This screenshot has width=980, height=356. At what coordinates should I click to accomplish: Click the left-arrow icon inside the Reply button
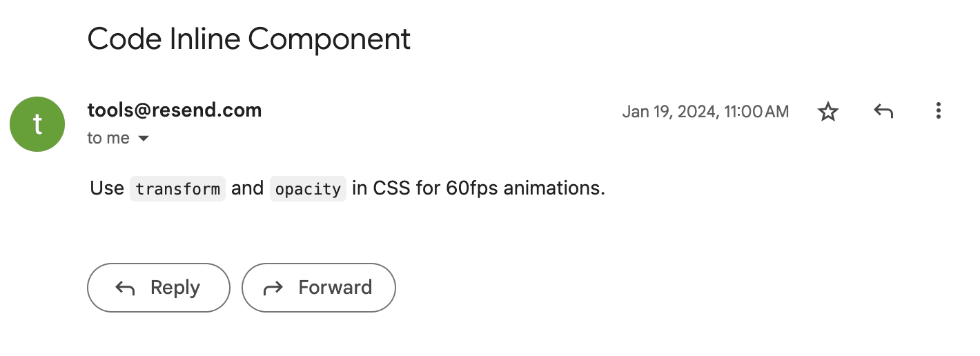point(125,288)
